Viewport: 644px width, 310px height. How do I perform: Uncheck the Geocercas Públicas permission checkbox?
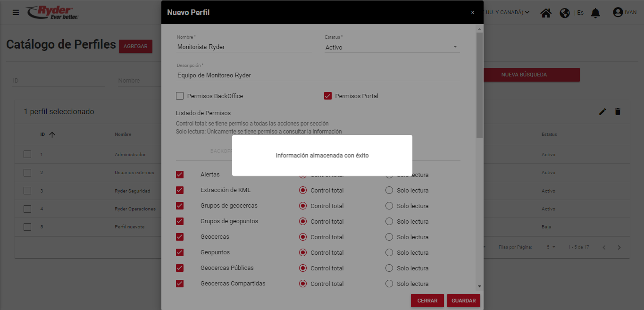pyautogui.click(x=180, y=268)
